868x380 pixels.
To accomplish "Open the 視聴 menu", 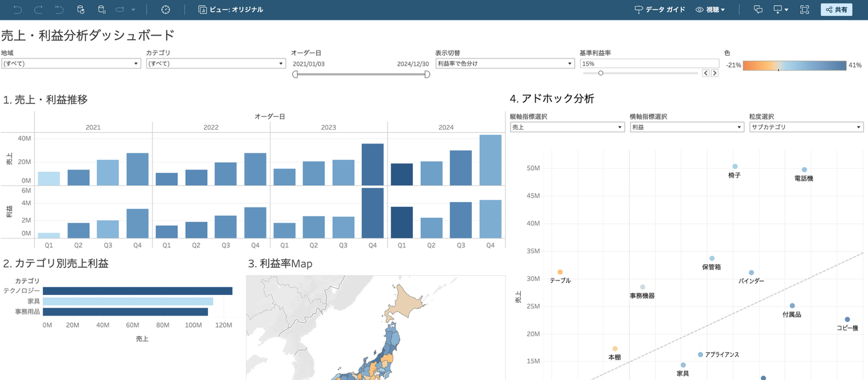I will (710, 10).
